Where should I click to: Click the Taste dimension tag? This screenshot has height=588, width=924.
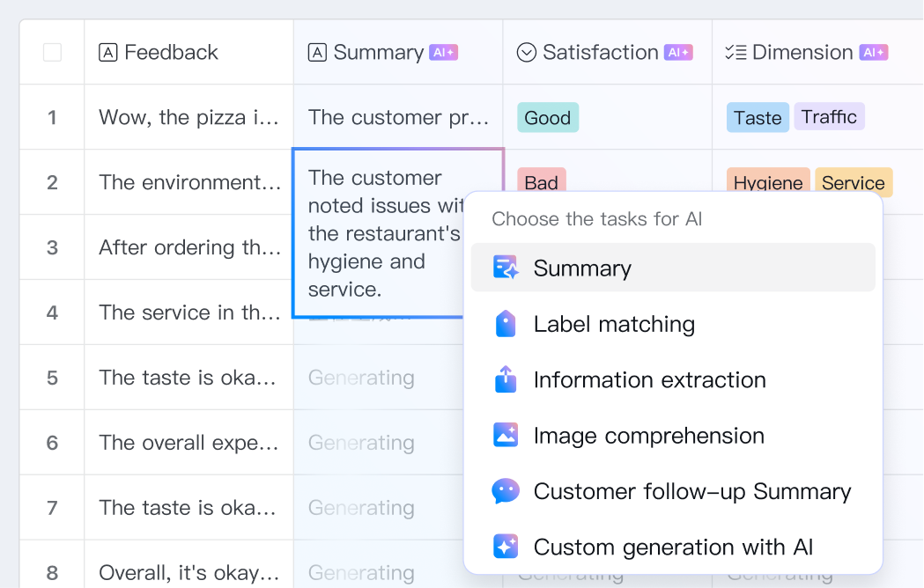758,118
